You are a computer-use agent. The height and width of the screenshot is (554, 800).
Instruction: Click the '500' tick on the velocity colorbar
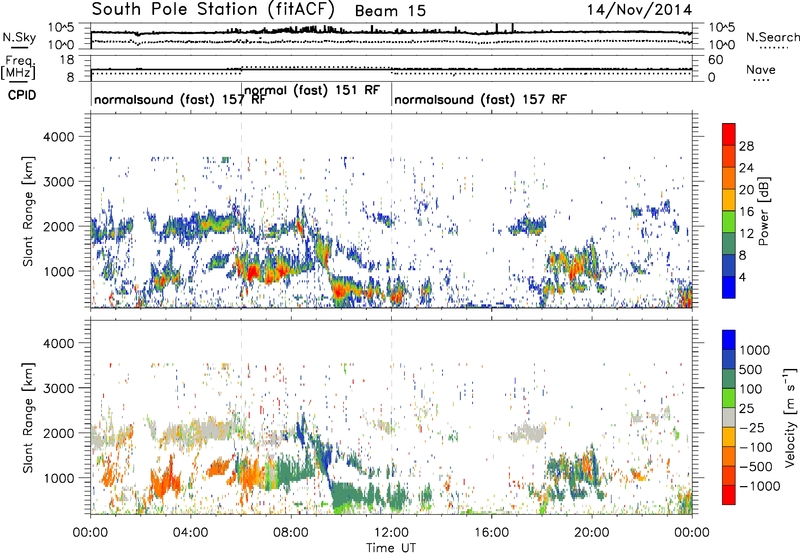pyautogui.click(x=751, y=370)
